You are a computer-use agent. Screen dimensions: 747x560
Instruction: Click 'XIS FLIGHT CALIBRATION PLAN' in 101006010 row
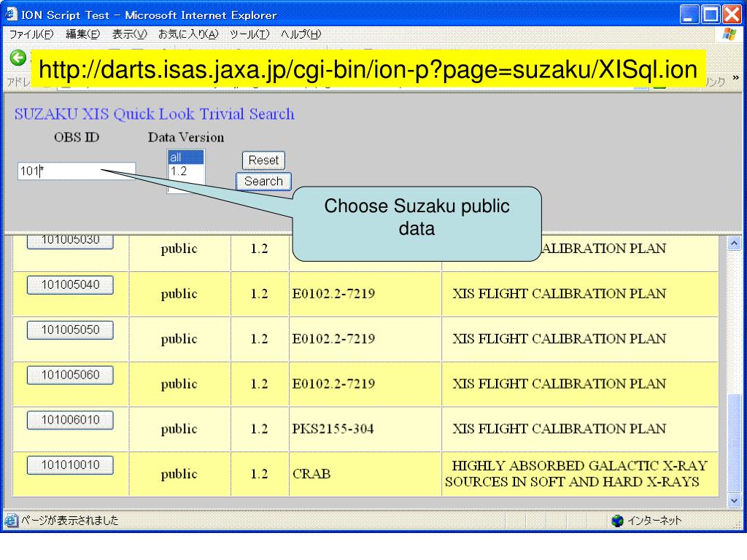click(x=560, y=429)
